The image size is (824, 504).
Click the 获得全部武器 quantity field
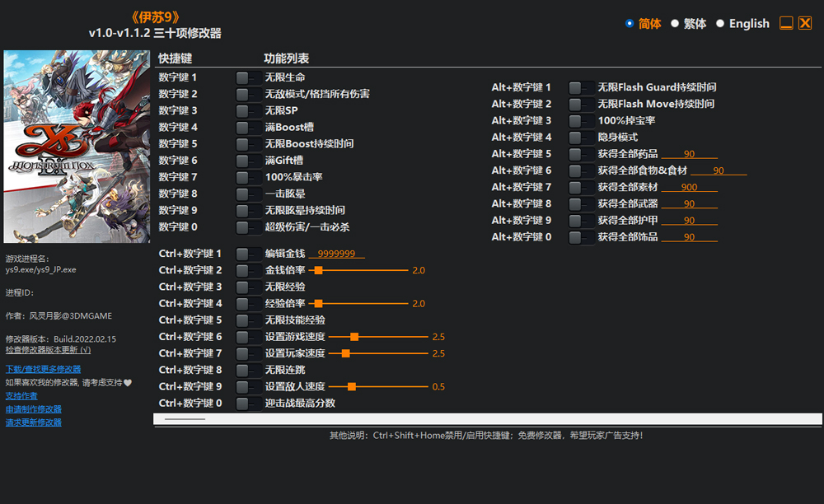(x=689, y=203)
